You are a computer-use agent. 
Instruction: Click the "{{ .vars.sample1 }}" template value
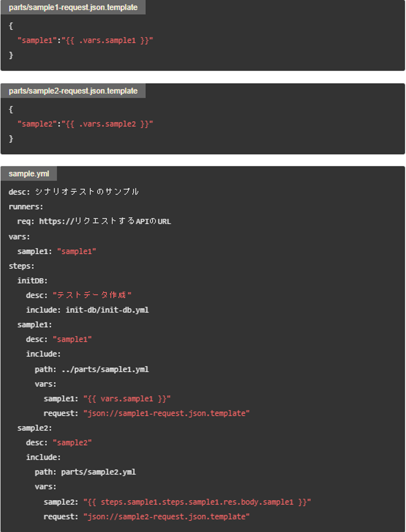click(107, 41)
